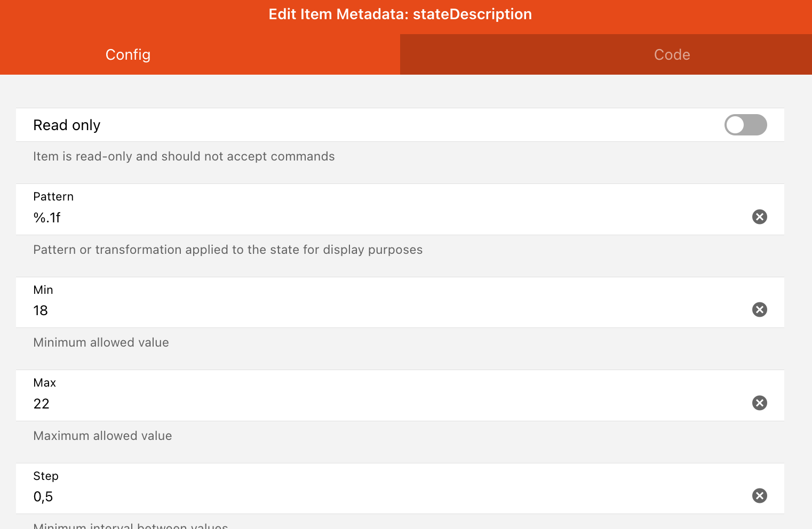The width and height of the screenshot is (812, 529).
Task: Click the 'Step' field label
Action: [46, 476]
